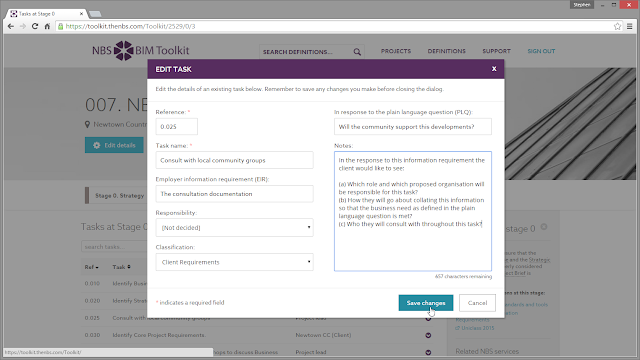Click the Stephen profile button
640x360 pixels.
pyautogui.click(x=582, y=5)
